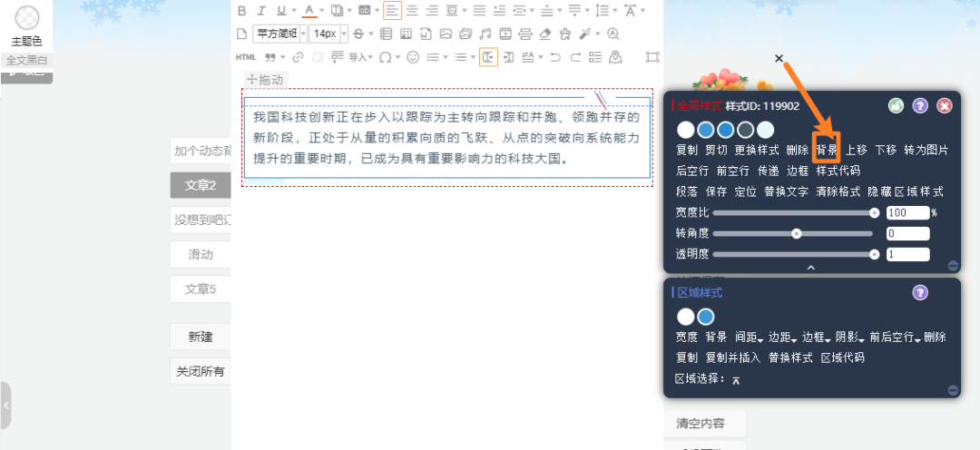Image resolution: width=980 pixels, height=450 pixels.
Task: Expand the line spacing dropdown arrow
Action: [x=615, y=10]
